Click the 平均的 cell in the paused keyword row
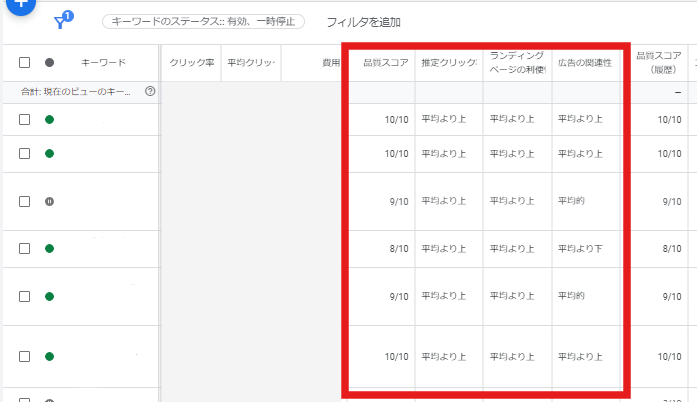697x402 pixels. coord(571,201)
